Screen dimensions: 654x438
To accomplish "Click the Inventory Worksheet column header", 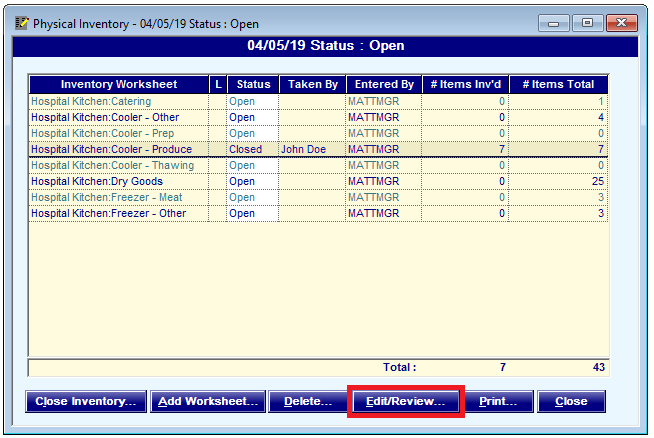I will click(119, 85).
